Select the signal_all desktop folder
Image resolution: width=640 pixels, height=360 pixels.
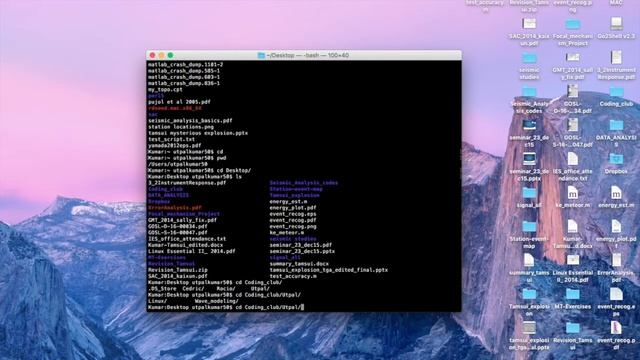coord(529,193)
